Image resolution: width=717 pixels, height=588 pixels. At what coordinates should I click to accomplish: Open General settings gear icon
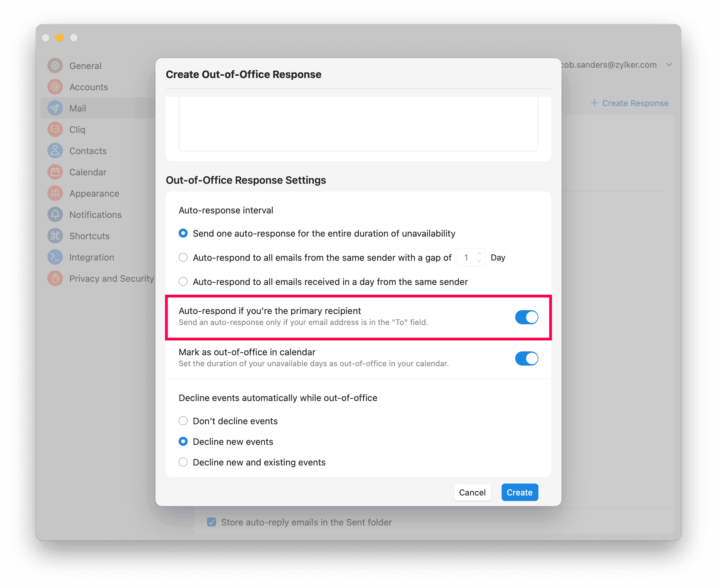click(x=55, y=66)
